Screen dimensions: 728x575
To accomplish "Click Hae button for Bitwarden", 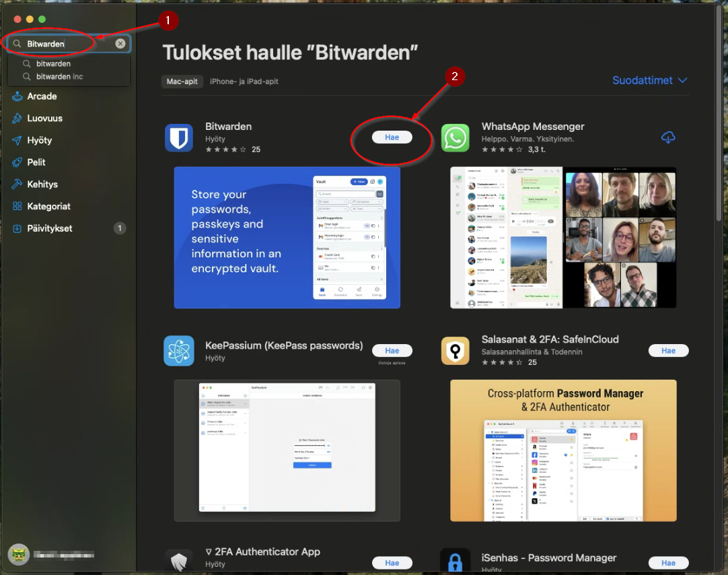I will pos(392,137).
